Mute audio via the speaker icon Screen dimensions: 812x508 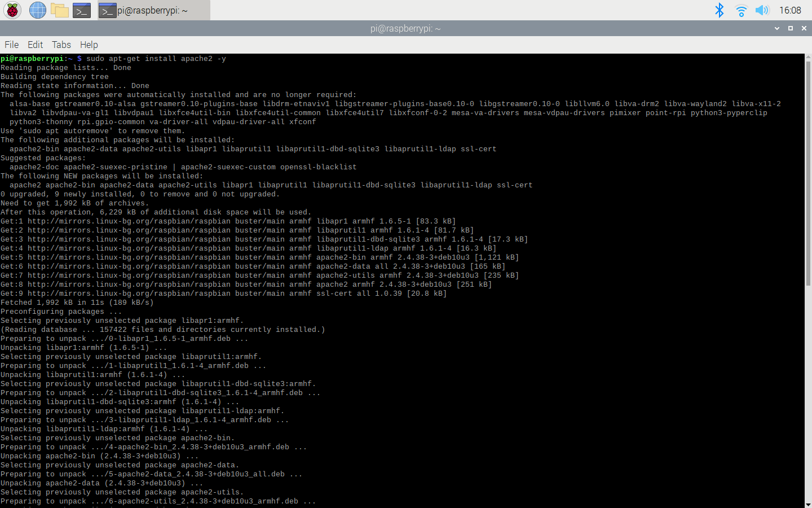click(762, 10)
